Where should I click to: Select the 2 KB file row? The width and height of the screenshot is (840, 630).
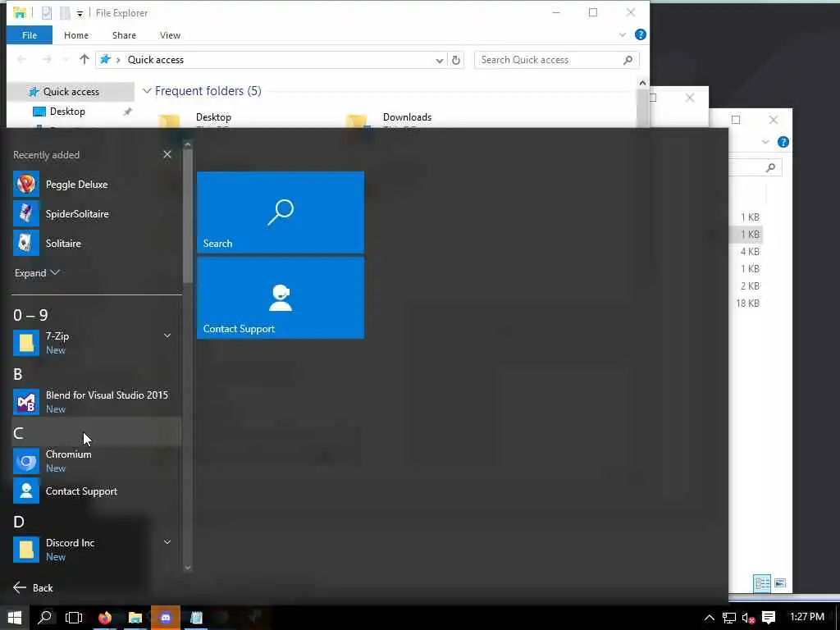pos(747,286)
